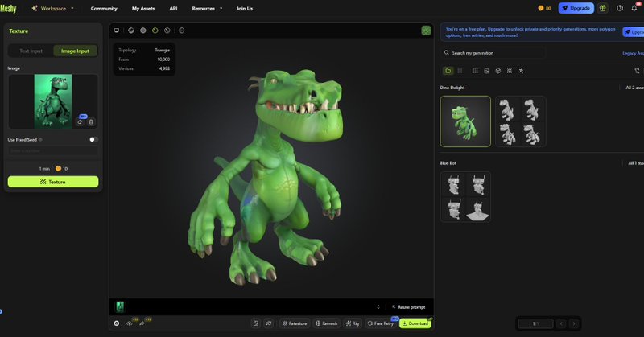Click the share arrow icon in bottom bar
The width and height of the screenshot is (644, 337).
coord(142,323)
